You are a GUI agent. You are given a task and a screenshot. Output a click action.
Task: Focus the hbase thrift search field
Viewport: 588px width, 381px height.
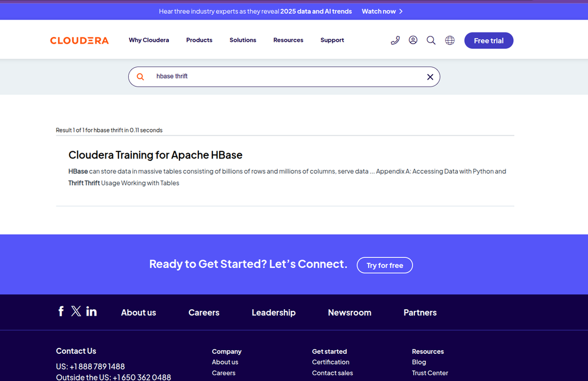tap(284, 77)
